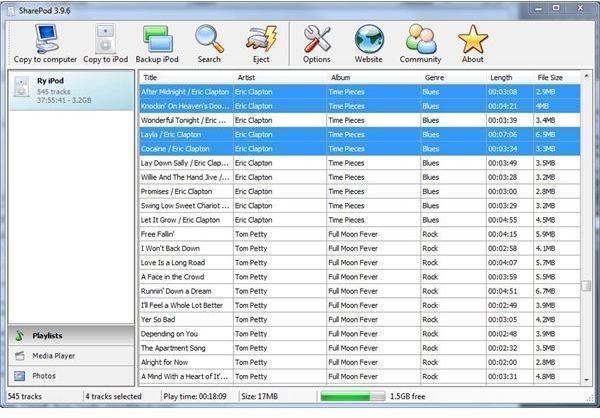The width and height of the screenshot is (600, 418).
Task: Select the Let It Grow track
Action: 360,220
